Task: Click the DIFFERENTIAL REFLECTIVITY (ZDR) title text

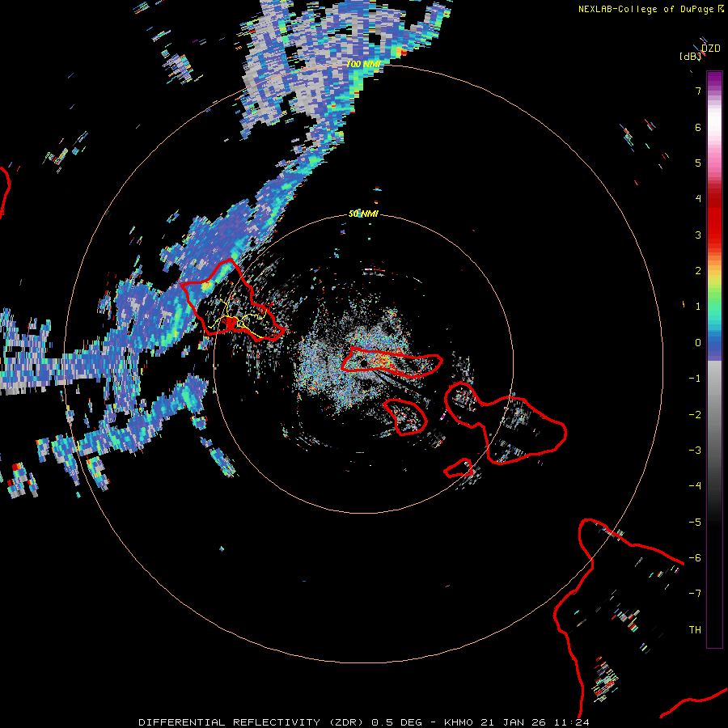Action: (x=253, y=722)
